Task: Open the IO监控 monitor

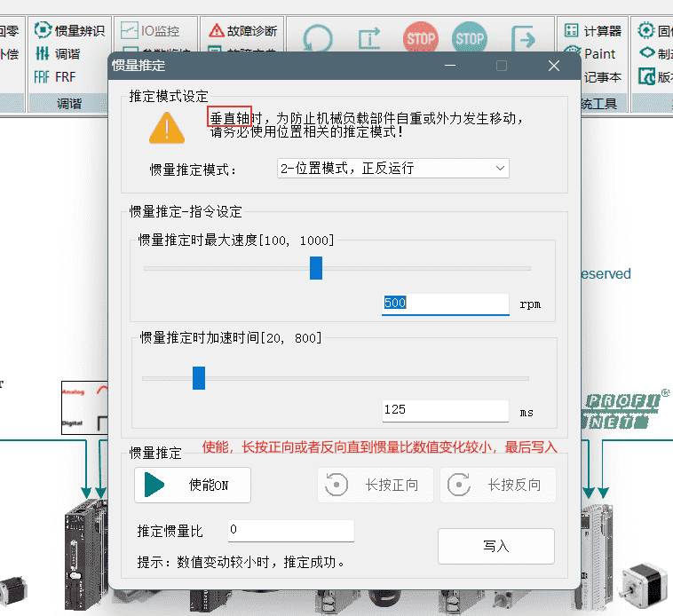Action: pyautogui.click(x=151, y=30)
